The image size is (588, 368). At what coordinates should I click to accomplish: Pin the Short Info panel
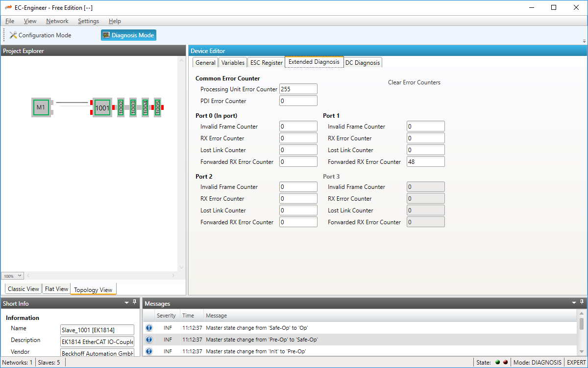click(135, 303)
